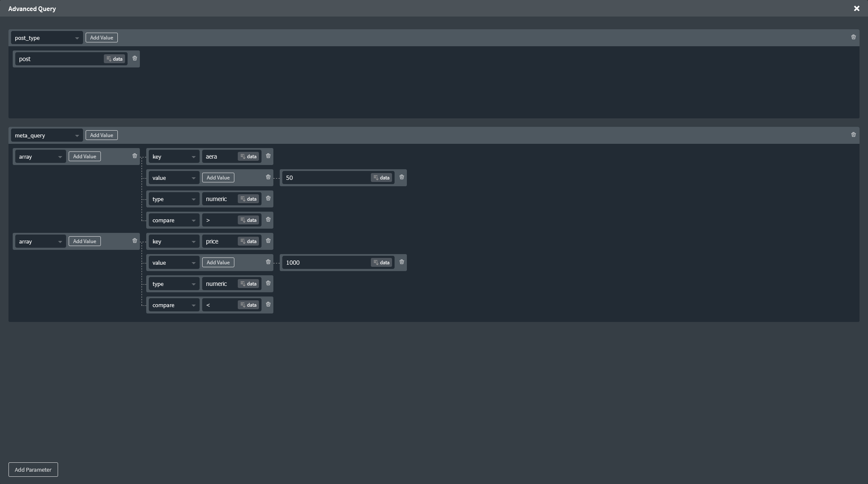Click the Add Parameter button
Viewport: 868px width, 484px height.
pos(33,470)
